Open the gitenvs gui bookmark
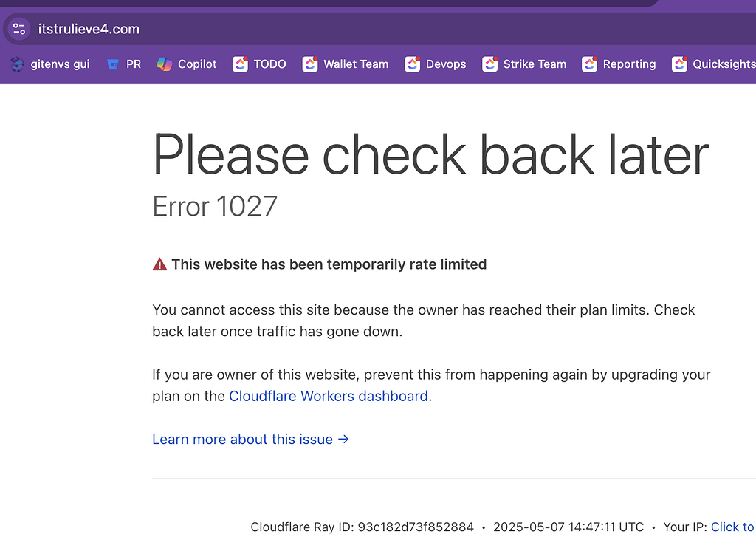The image size is (756, 554). pos(50,64)
